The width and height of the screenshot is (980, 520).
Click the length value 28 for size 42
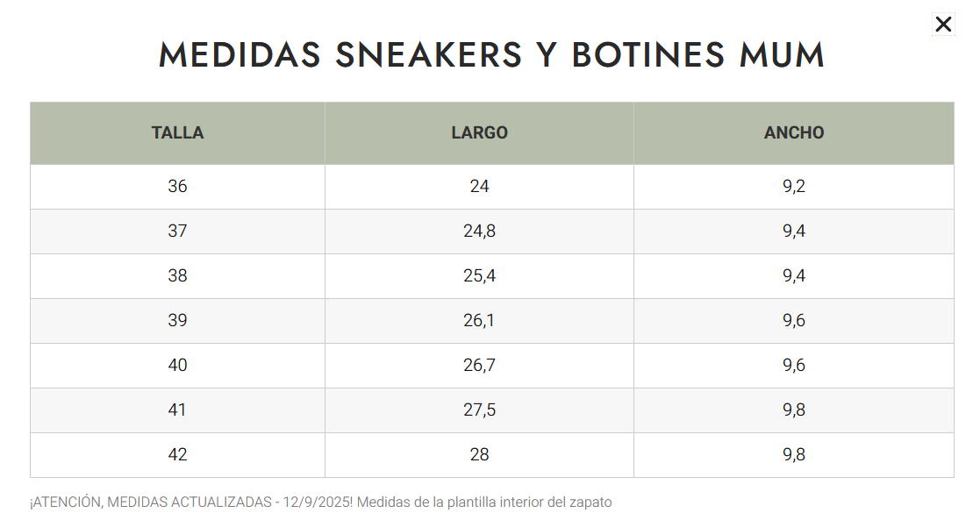click(479, 455)
